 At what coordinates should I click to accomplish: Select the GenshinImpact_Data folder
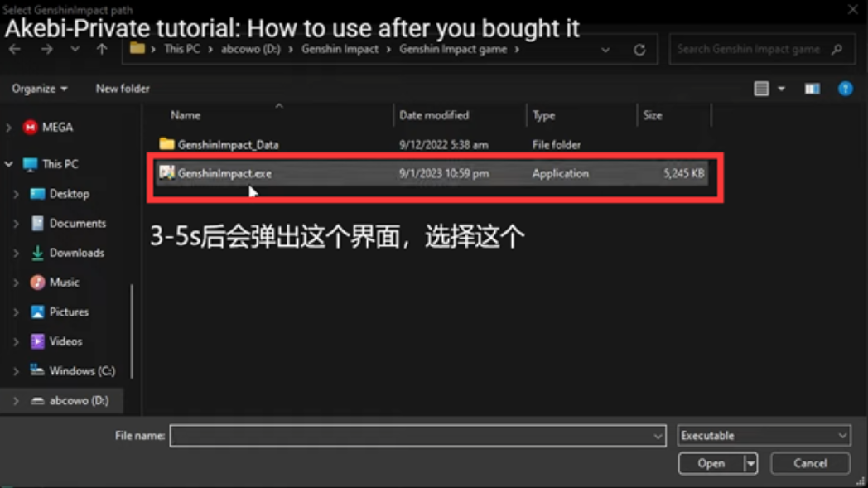(x=228, y=144)
